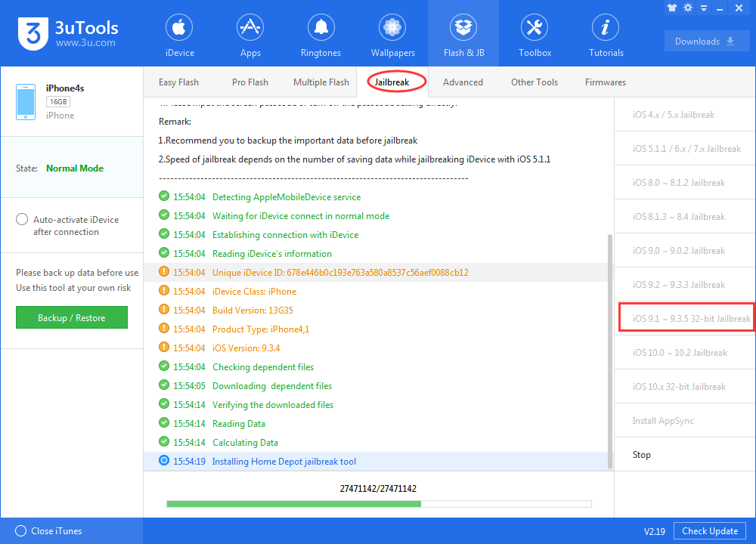Click green check beside Establishing connection with iDevice
The width and height of the screenshot is (756, 544).
pyautogui.click(x=164, y=233)
